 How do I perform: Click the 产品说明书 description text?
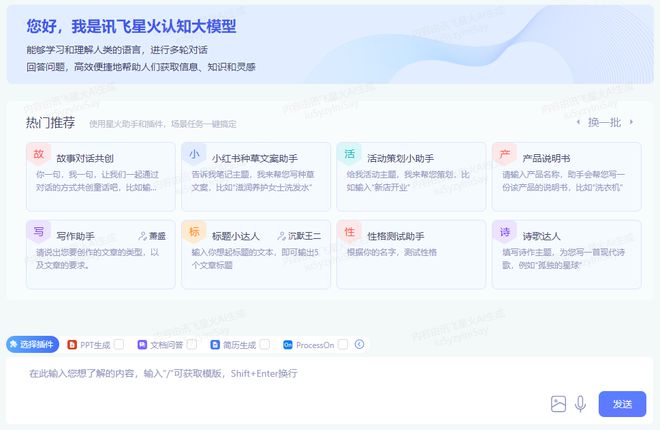pos(563,180)
